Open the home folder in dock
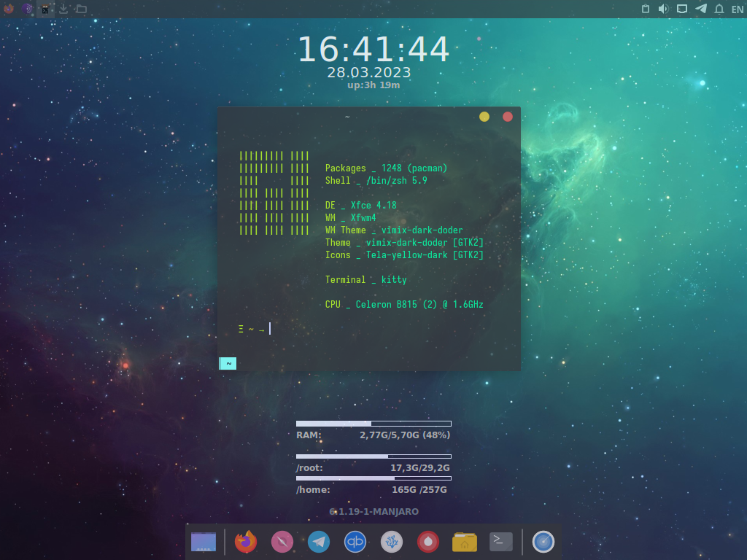Viewport: 747px width, 560px height. tap(465, 542)
